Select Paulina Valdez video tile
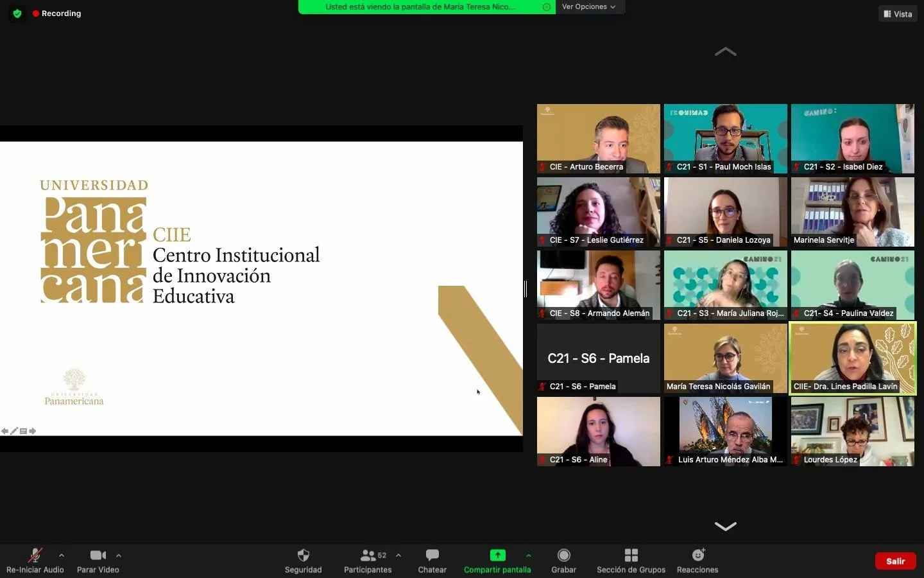The width and height of the screenshot is (924, 578). click(853, 285)
